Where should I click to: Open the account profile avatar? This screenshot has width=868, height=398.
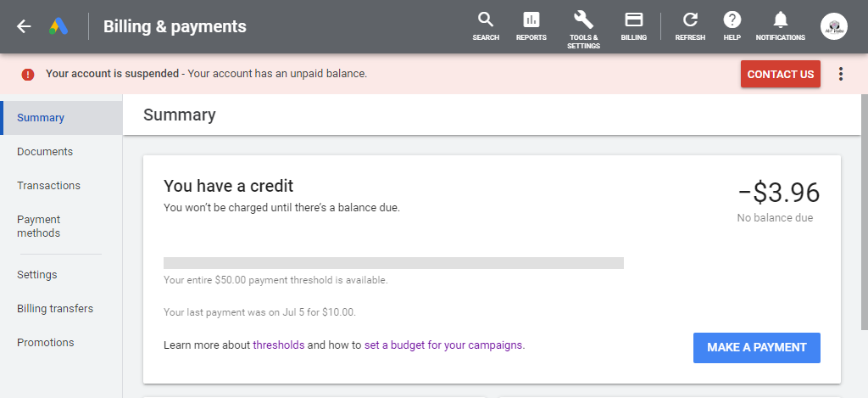point(834,26)
